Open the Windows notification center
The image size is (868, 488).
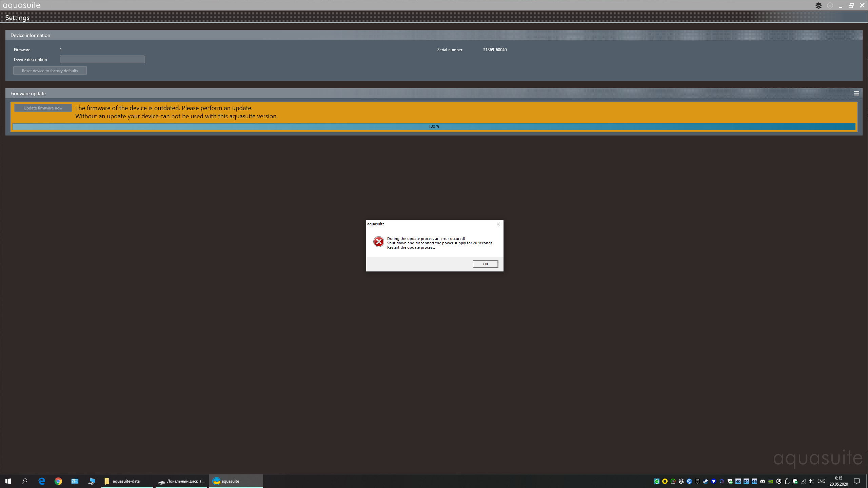tap(857, 481)
